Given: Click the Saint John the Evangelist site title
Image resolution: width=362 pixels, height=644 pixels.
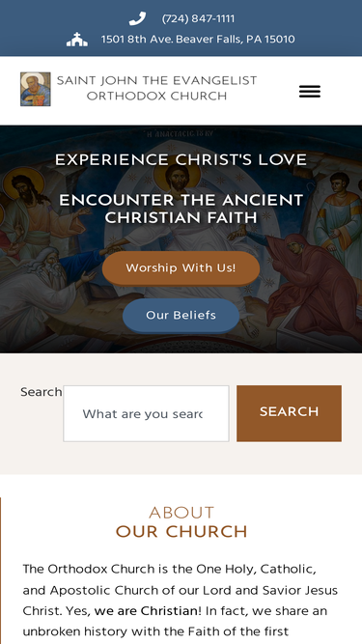Looking at the screenshot, I should pos(156,88).
